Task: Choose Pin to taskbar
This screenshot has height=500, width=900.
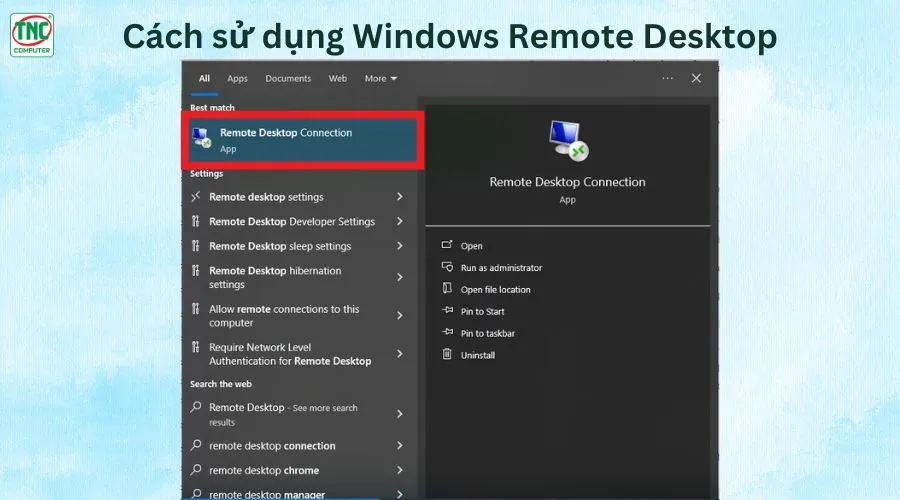Action: coord(487,333)
